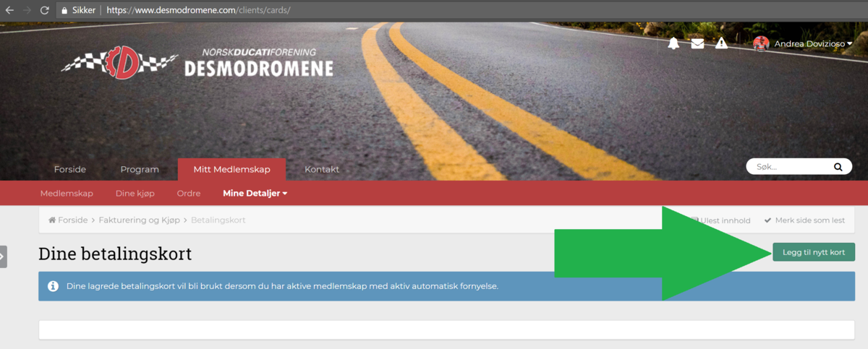Click the warning triangle icon
Viewport: 868px width, 349px height.
[721, 43]
